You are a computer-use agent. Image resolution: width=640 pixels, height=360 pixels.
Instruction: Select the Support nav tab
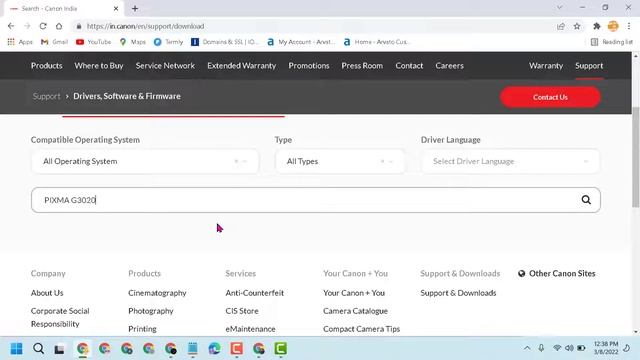589,65
